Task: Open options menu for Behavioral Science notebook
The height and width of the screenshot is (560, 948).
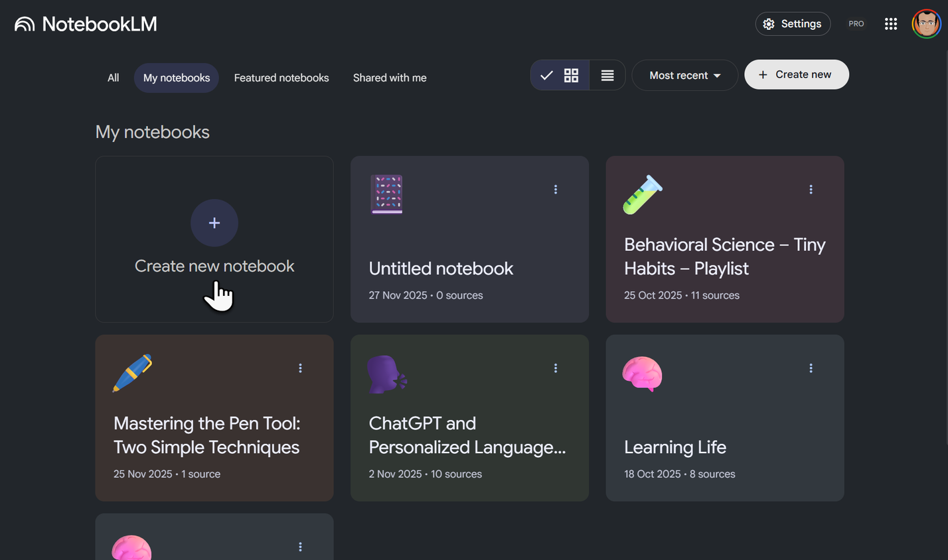Action: click(811, 190)
